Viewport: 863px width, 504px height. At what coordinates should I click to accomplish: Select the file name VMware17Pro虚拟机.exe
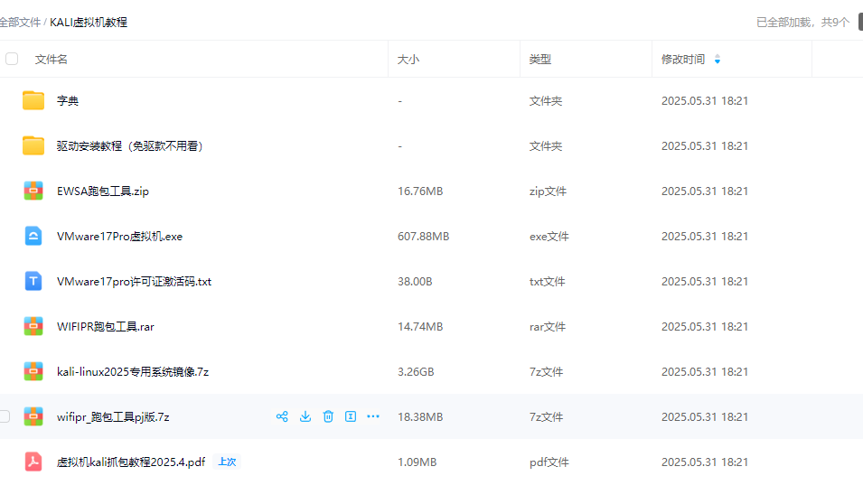119,236
